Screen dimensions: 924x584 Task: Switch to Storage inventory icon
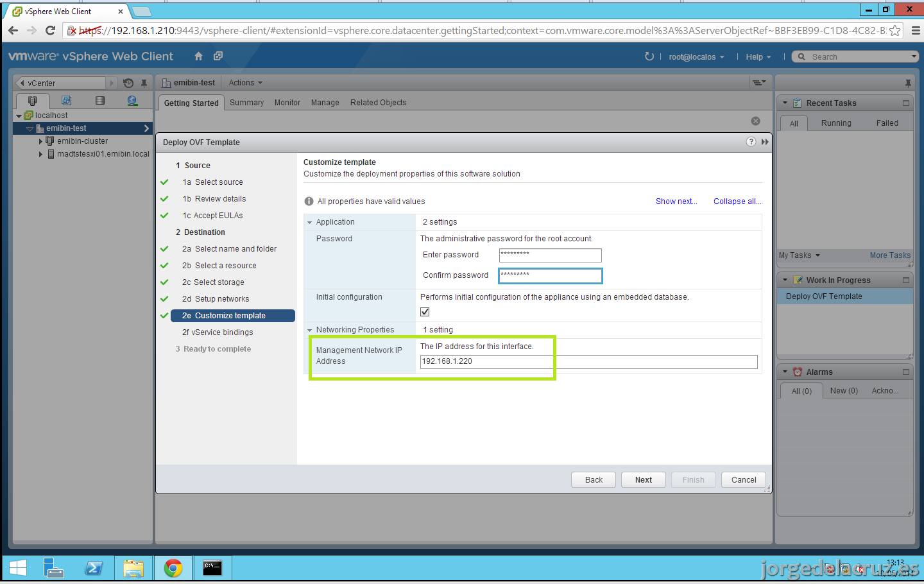point(99,101)
